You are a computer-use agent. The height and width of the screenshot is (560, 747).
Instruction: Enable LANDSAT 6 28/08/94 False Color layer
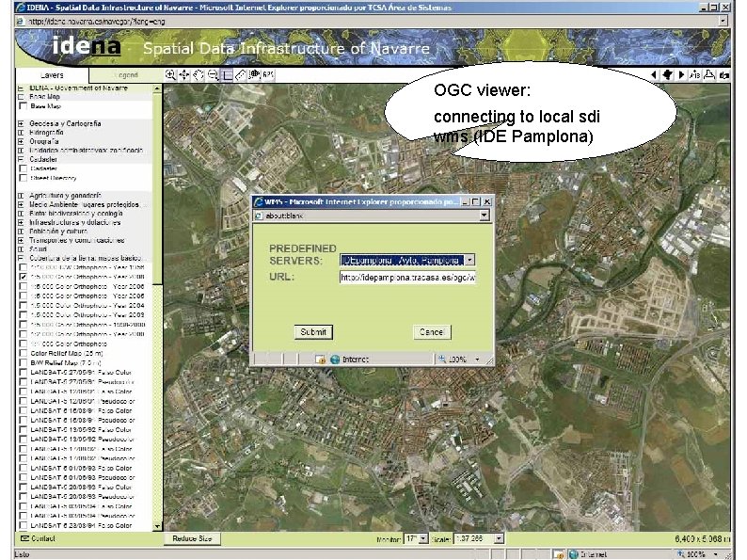pos(23,525)
